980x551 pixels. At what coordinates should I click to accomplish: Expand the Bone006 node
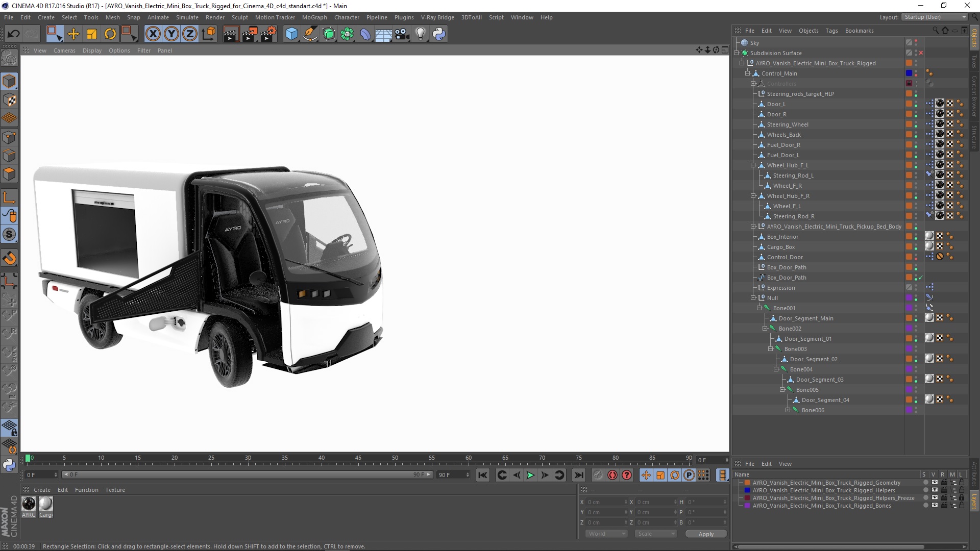coord(788,410)
